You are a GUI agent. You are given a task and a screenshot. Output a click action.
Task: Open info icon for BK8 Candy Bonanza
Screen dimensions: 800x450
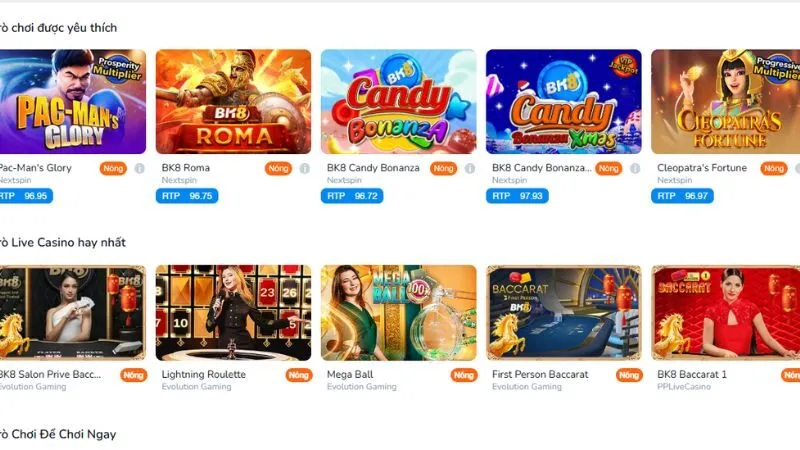(x=470, y=168)
